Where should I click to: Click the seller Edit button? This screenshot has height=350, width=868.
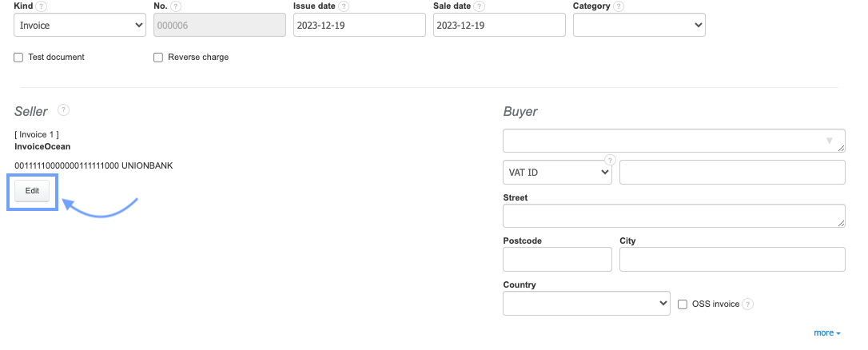pyautogui.click(x=32, y=191)
